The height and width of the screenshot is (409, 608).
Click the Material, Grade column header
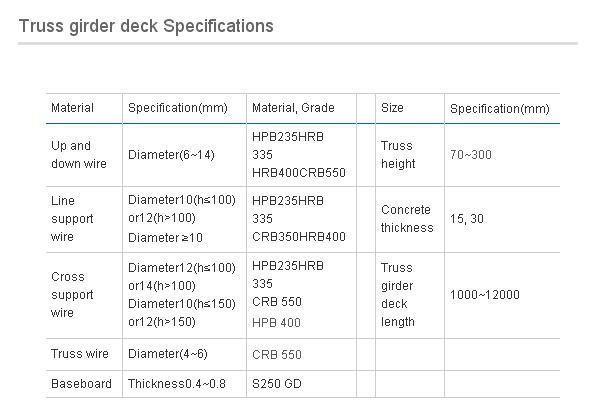click(x=293, y=108)
